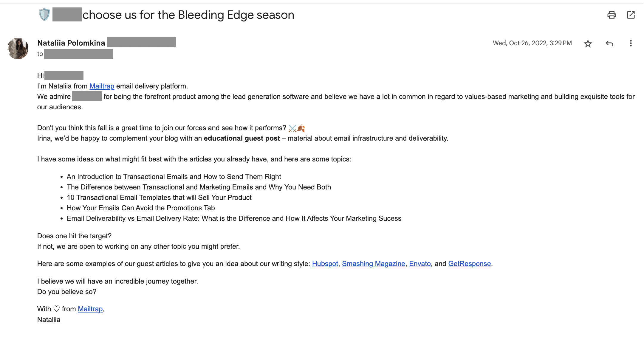Screen dimensions: 644x339
Task: Click the reply arrow icon
Action: 610,43
